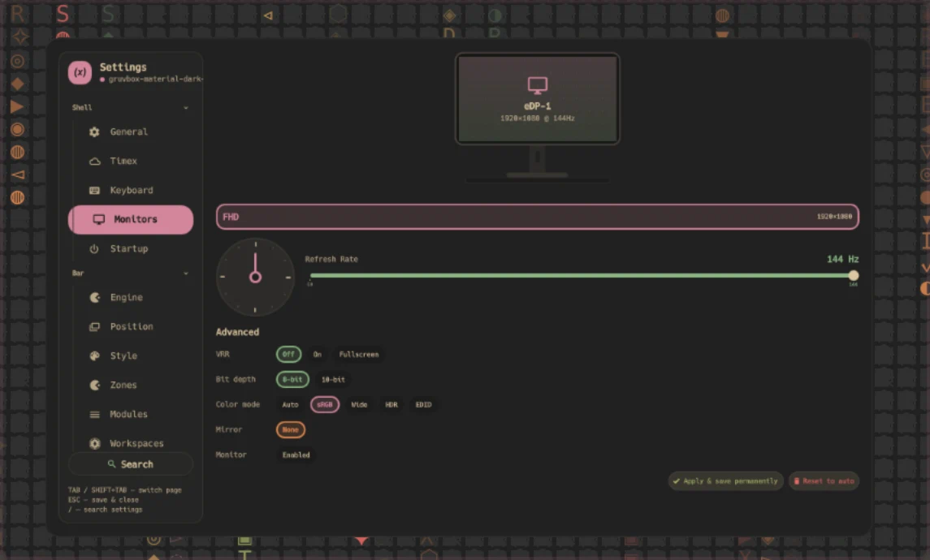Click the Zones icon in sidebar
This screenshot has height=560, width=930.
[x=94, y=386]
